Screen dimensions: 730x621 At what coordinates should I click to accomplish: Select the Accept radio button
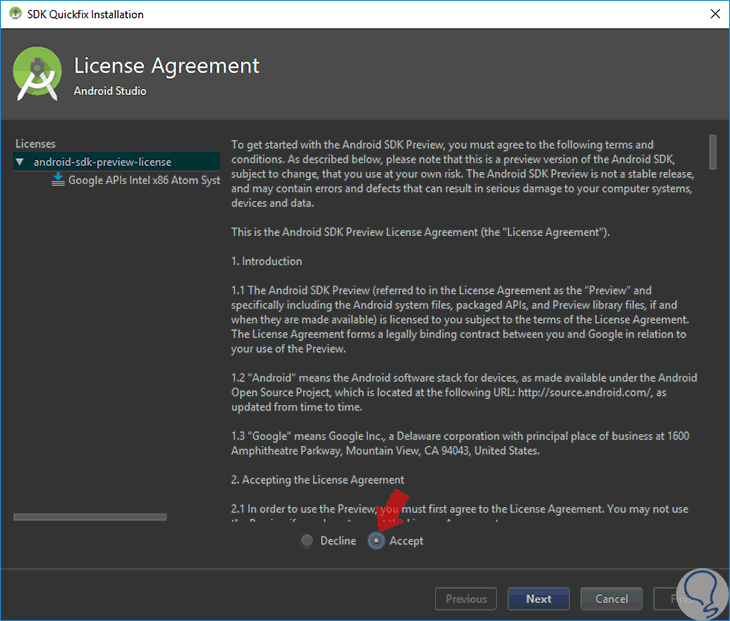[376, 541]
